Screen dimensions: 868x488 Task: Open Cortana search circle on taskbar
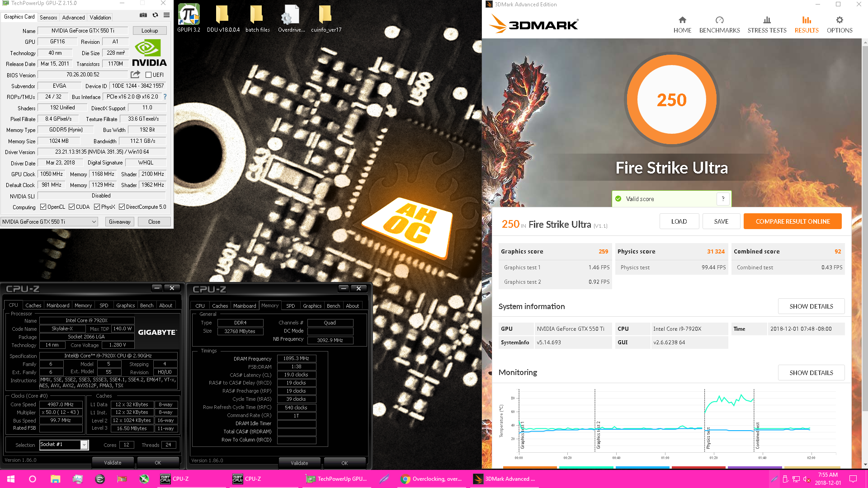(x=33, y=479)
